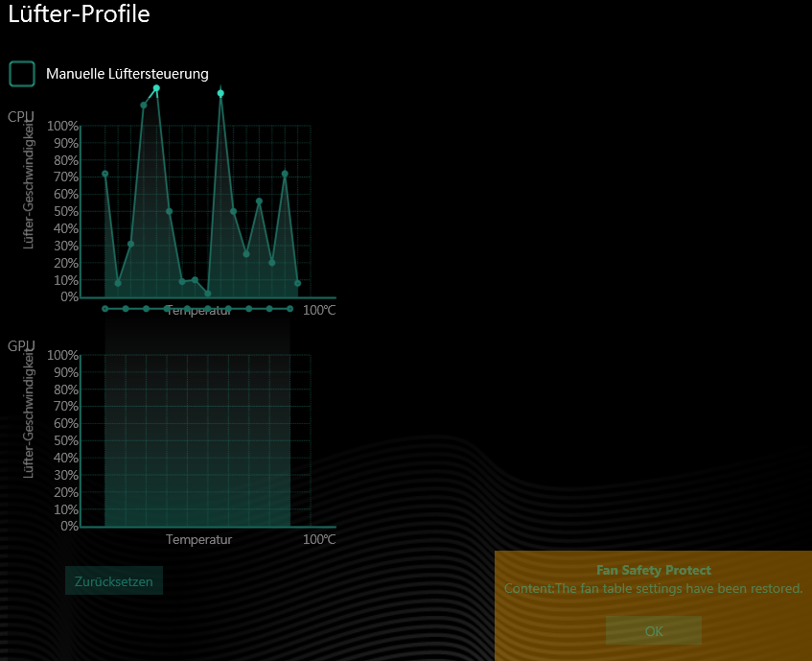The image size is (812, 661).
Task: Pick the CPU curve point at 20%
Action: (x=272, y=263)
